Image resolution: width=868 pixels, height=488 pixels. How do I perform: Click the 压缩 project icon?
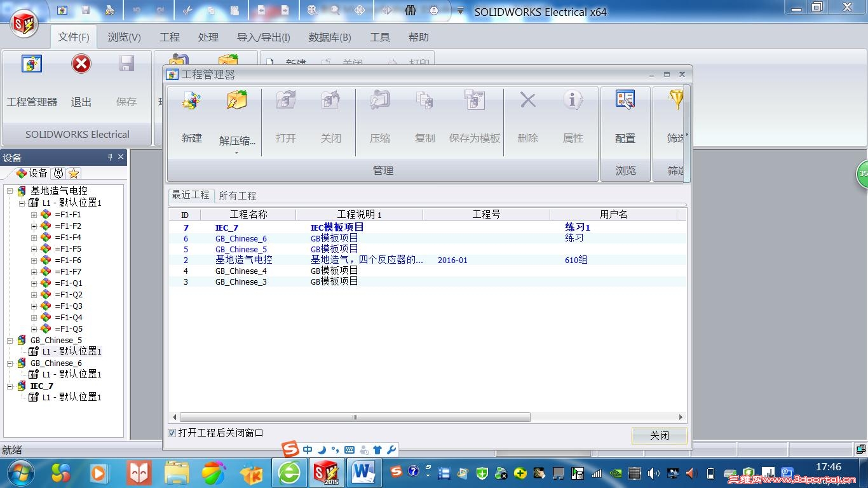coord(380,100)
